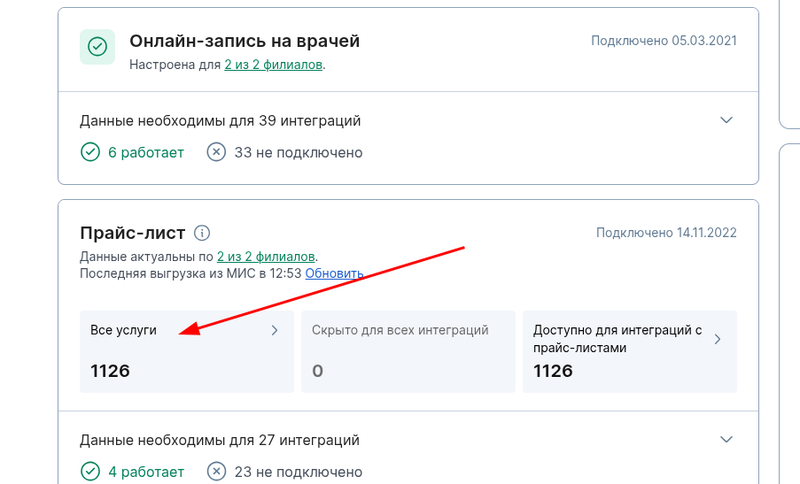
Task: Click the Прайс-лист section heading
Action: tap(132, 233)
